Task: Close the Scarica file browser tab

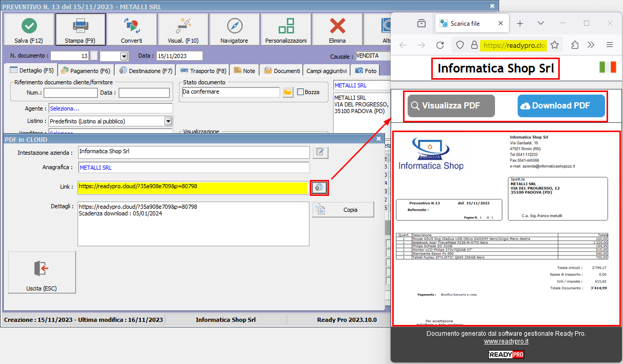Action: click(x=501, y=24)
